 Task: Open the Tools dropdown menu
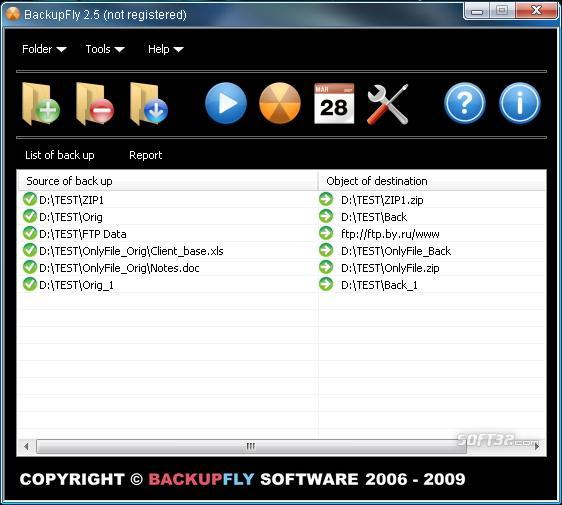click(x=105, y=49)
